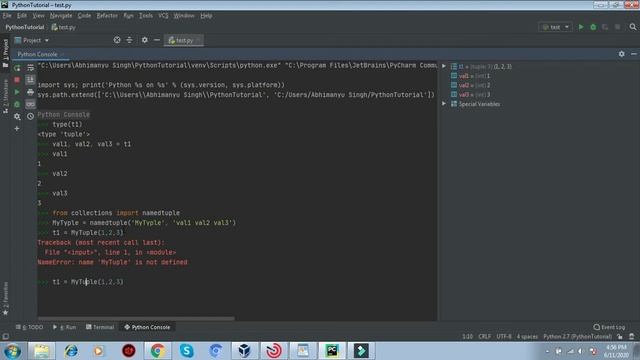The width and height of the screenshot is (640, 360).
Task: Execute current console statement with green arrow
Action: pyautogui.click(x=17, y=92)
